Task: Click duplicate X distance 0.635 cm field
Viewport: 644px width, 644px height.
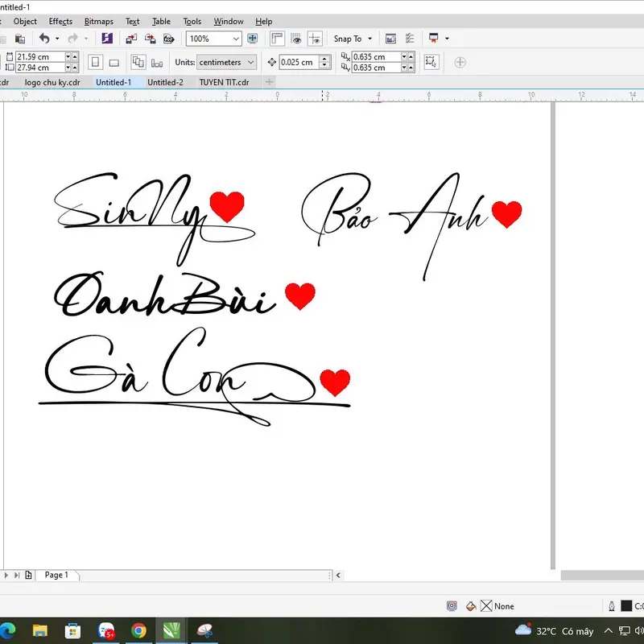Action: pyautogui.click(x=376, y=56)
